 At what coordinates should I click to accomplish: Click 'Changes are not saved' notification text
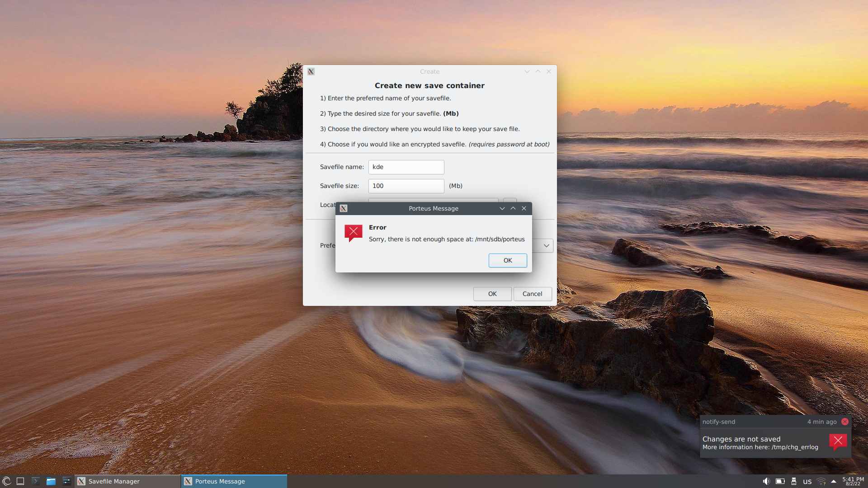(x=741, y=439)
